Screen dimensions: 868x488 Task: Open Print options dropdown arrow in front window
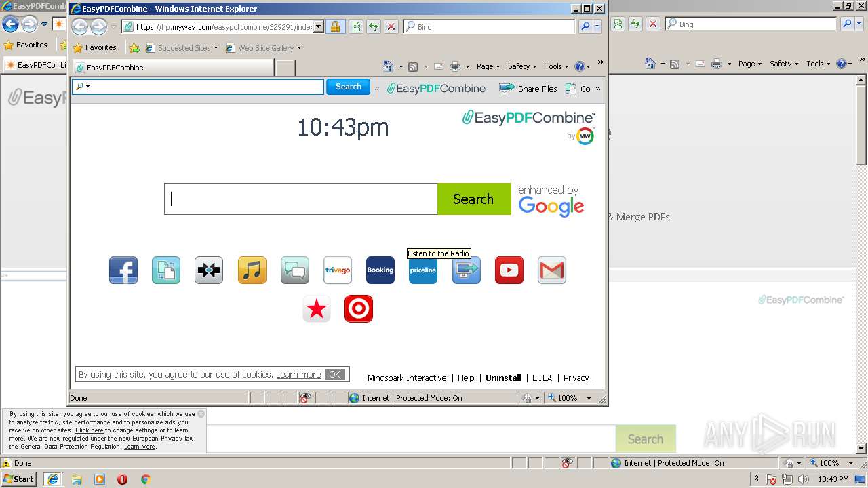coord(467,66)
